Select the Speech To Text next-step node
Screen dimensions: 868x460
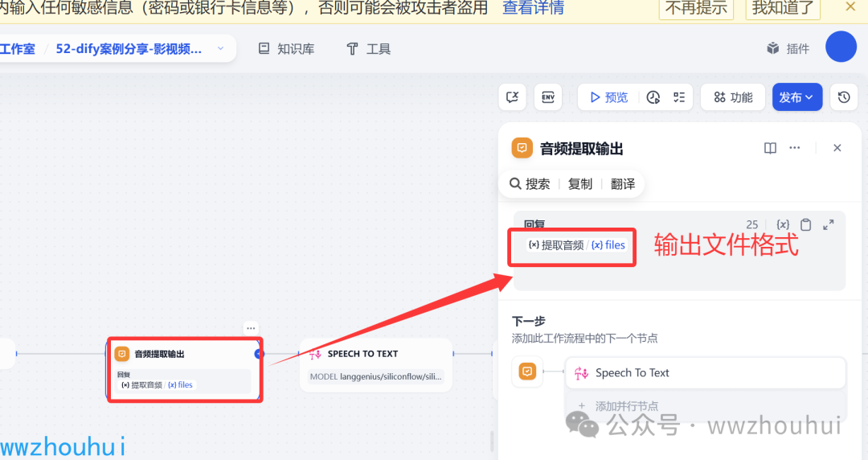pyautogui.click(x=706, y=373)
